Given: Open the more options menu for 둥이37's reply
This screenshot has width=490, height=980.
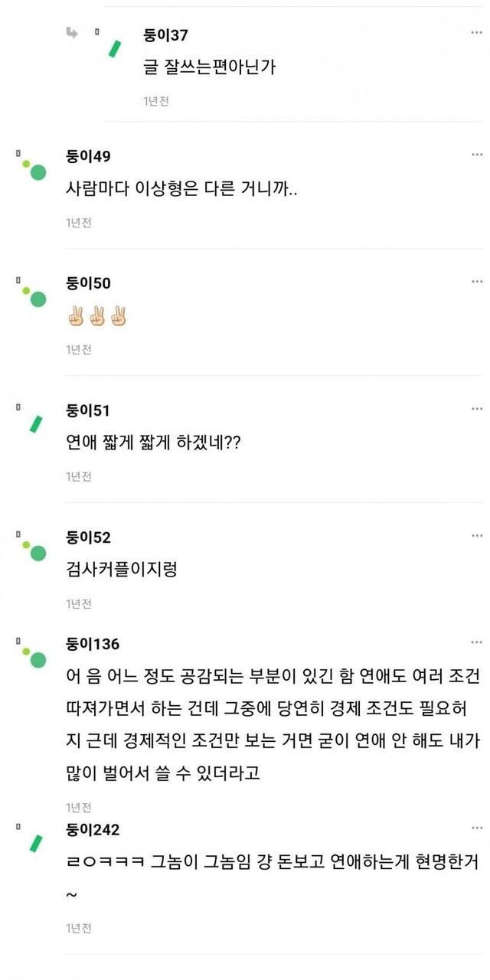Looking at the screenshot, I should pyautogui.click(x=476, y=34).
